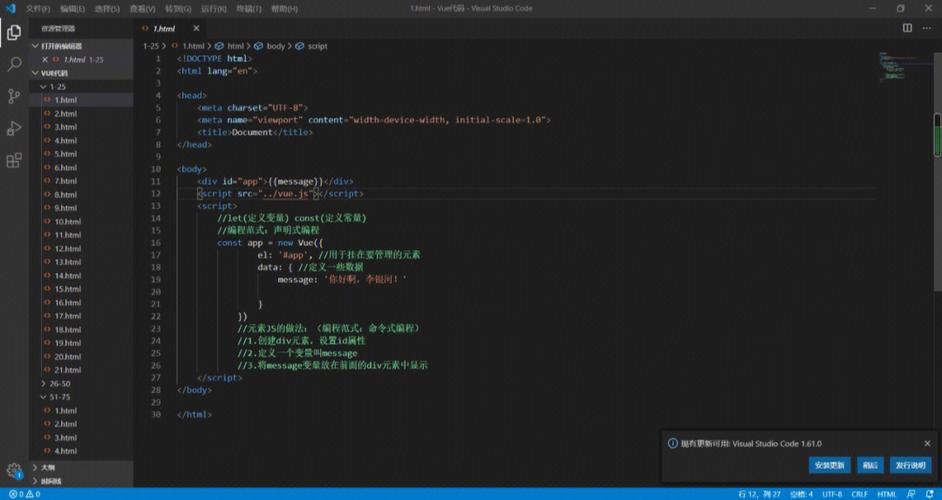
Task: Click the info icon in update notification
Action: (673, 444)
